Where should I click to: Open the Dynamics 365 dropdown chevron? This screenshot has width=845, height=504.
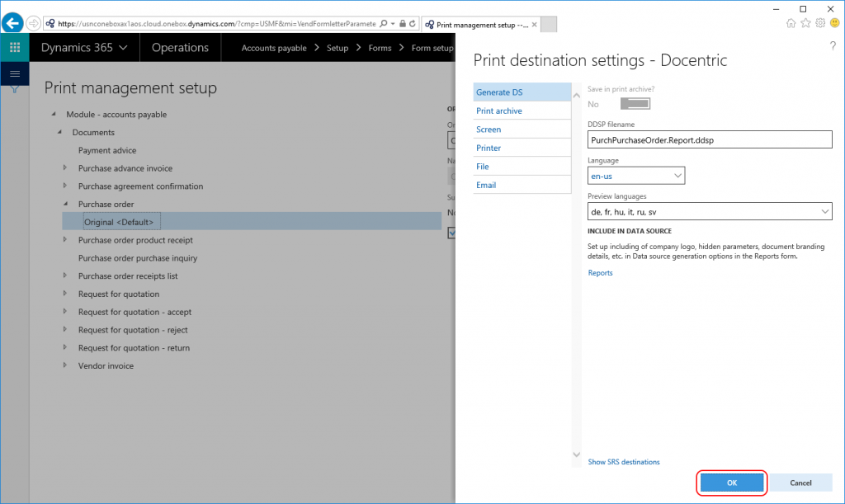(x=124, y=47)
